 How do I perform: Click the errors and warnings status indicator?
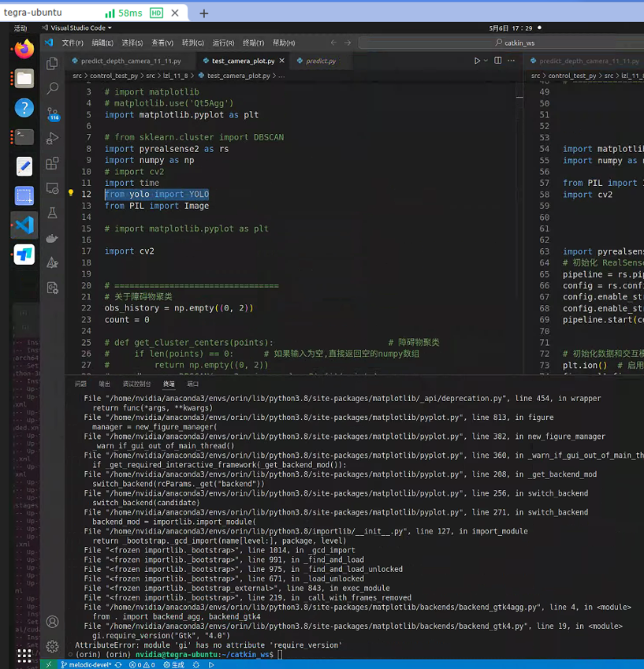click(141, 664)
